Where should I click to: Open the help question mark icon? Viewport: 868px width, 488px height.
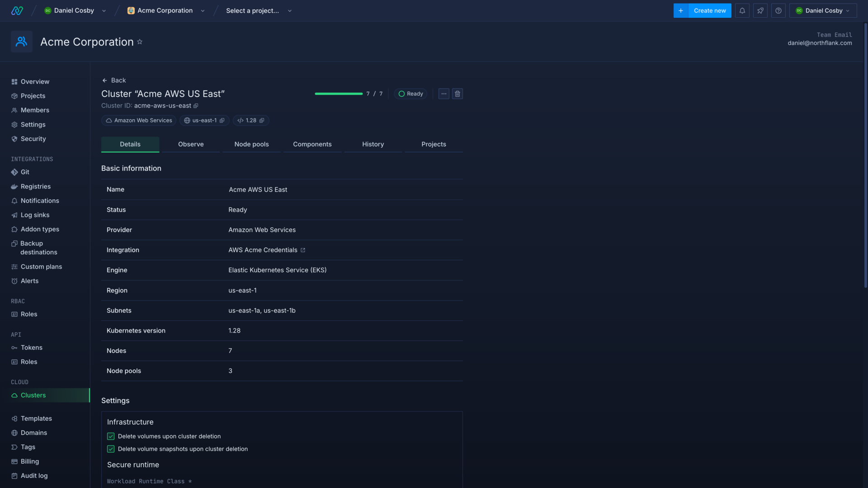[778, 10]
